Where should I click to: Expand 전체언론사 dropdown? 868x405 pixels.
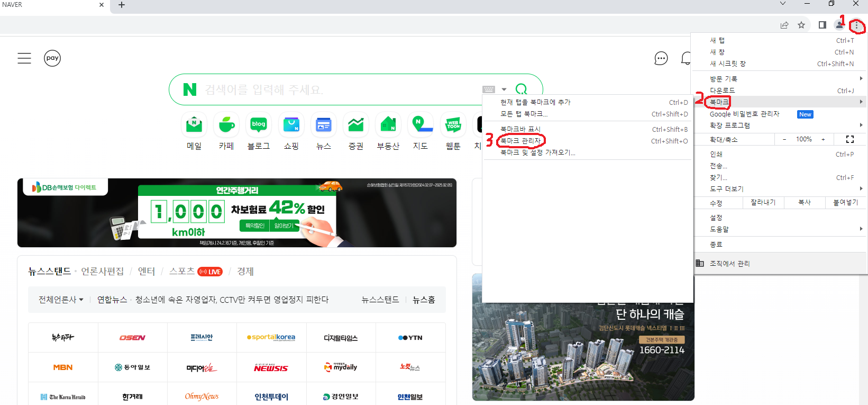point(61,300)
